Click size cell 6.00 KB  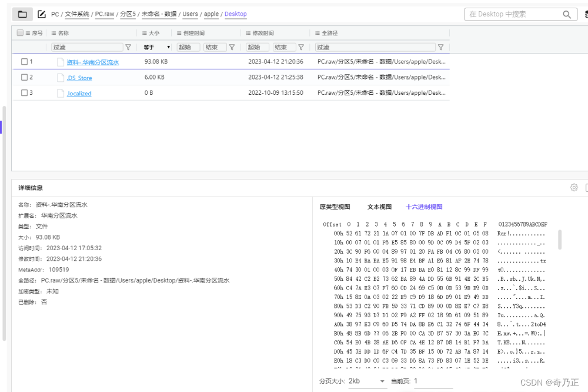(x=155, y=77)
